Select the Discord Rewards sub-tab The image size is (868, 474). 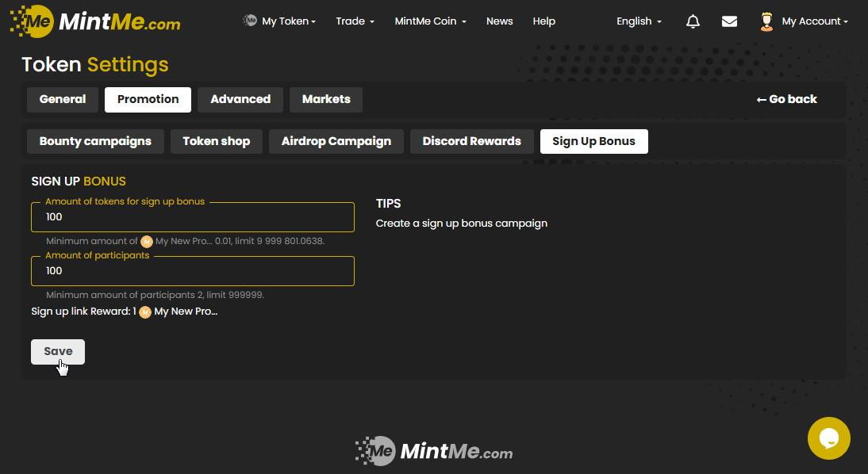coord(471,141)
